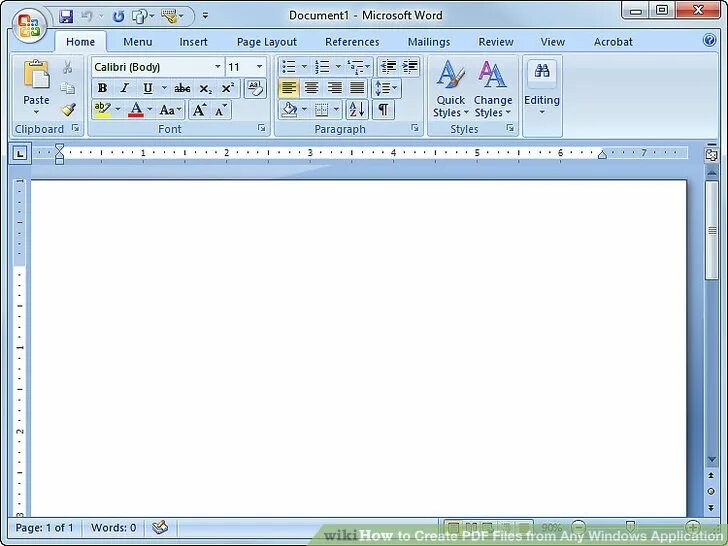Customize Quick Access Toolbar dropdown
This screenshot has height=546, width=728.
pos(205,16)
